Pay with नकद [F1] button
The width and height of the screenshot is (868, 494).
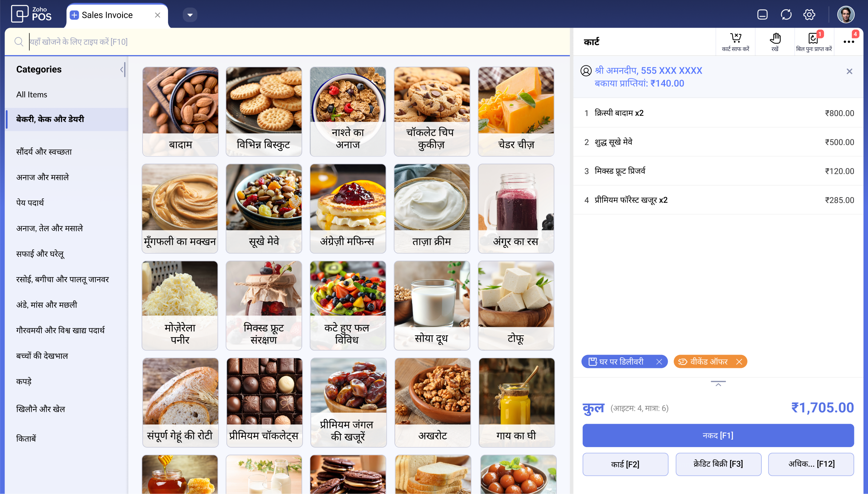click(718, 436)
